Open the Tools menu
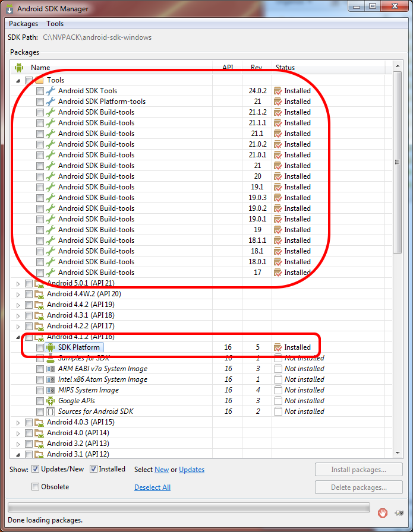413x532 pixels. point(55,24)
